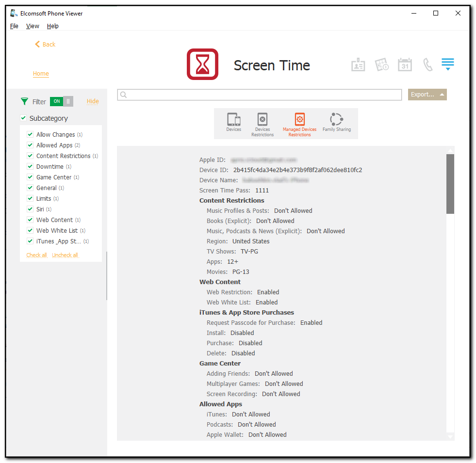The width and height of the screenshot is (476, 463).
Task: Open the View menu
Action: pos(32,26)
